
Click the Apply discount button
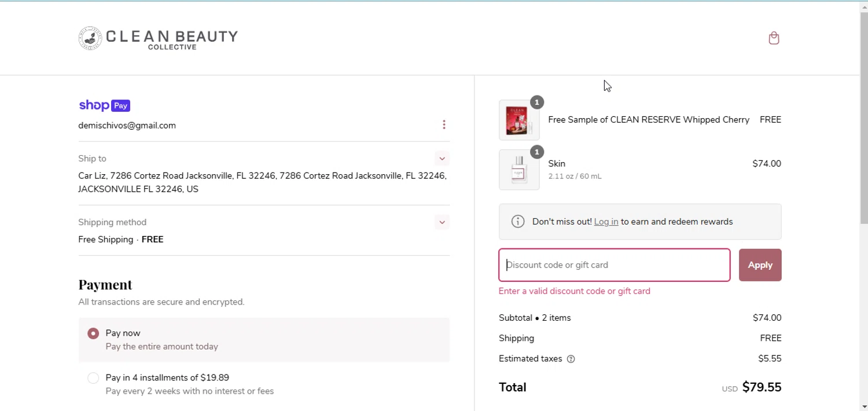point(760,265)
